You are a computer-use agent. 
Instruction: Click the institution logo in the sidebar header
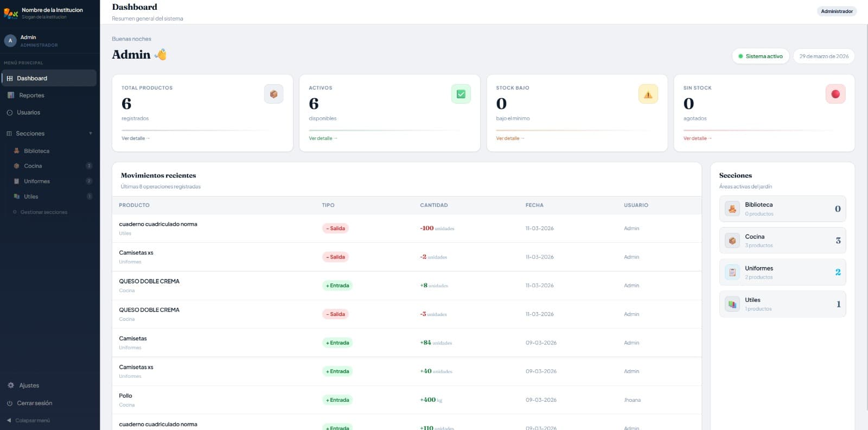tap(11, 13)
